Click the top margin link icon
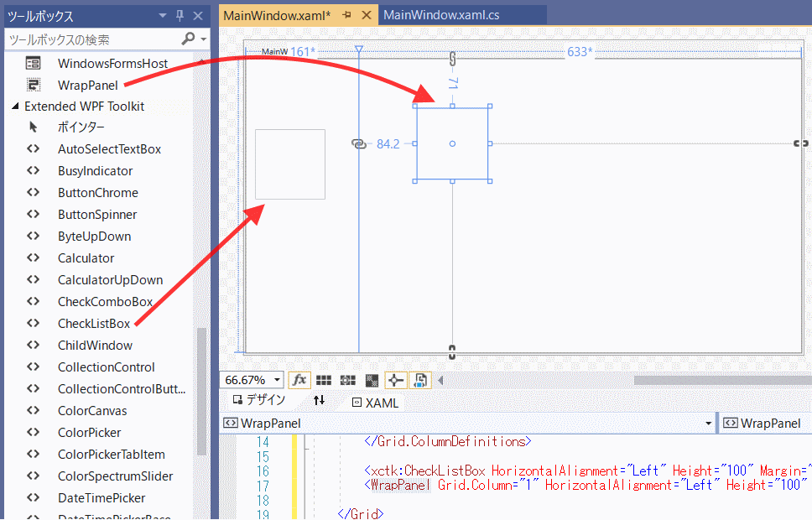This screenshot has height=520, width=812. point(452,59)
